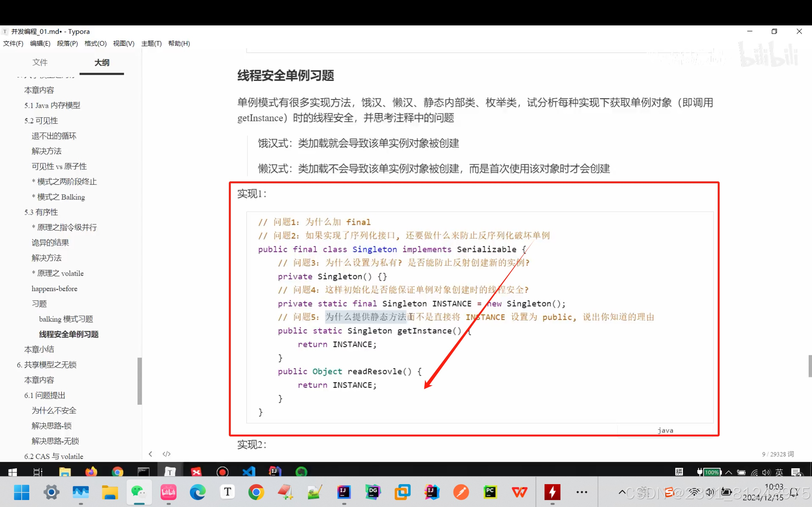Open the 段落(P) menu
The height and width of the screenshot is (507, 812).
click(67, 43)
